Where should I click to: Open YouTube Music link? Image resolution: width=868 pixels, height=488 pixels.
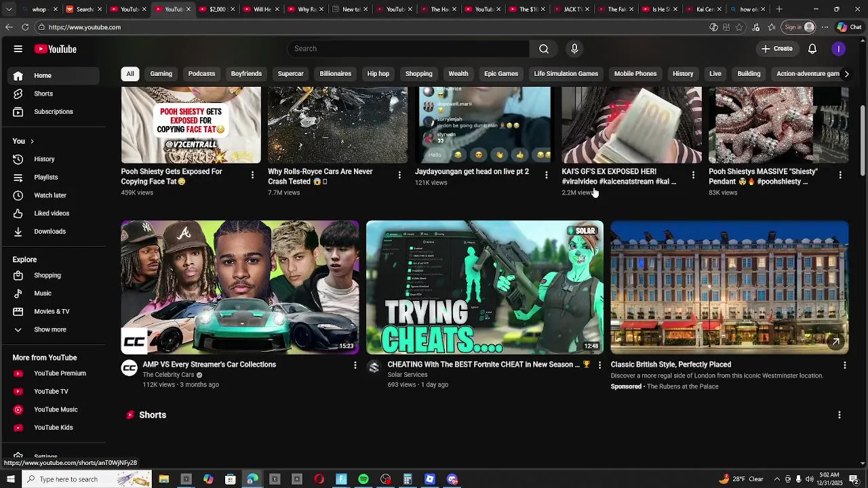[53, 410]
